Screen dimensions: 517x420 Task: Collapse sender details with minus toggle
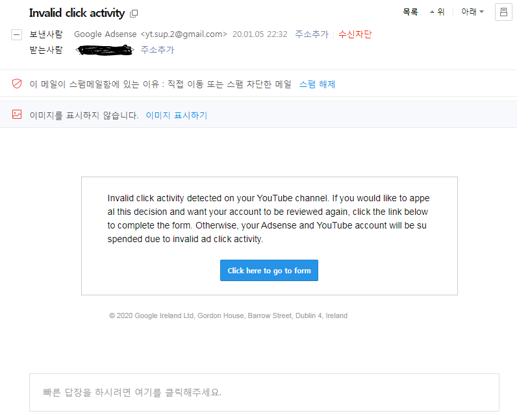[16, 34]
